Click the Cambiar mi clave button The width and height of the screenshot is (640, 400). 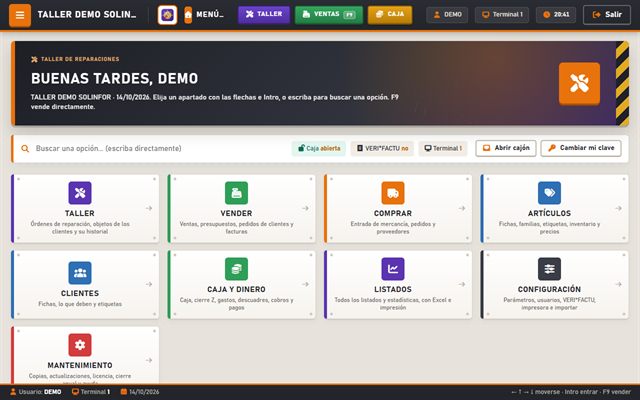coord(581,148)
